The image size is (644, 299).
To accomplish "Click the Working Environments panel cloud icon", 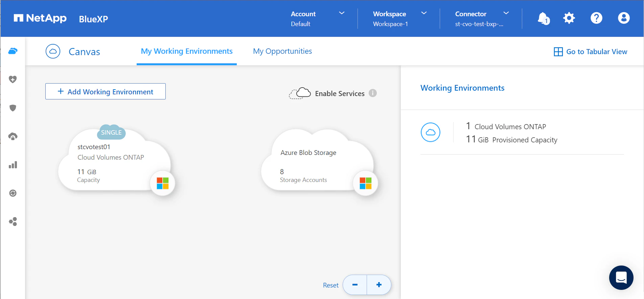I will tap(431, 132).
